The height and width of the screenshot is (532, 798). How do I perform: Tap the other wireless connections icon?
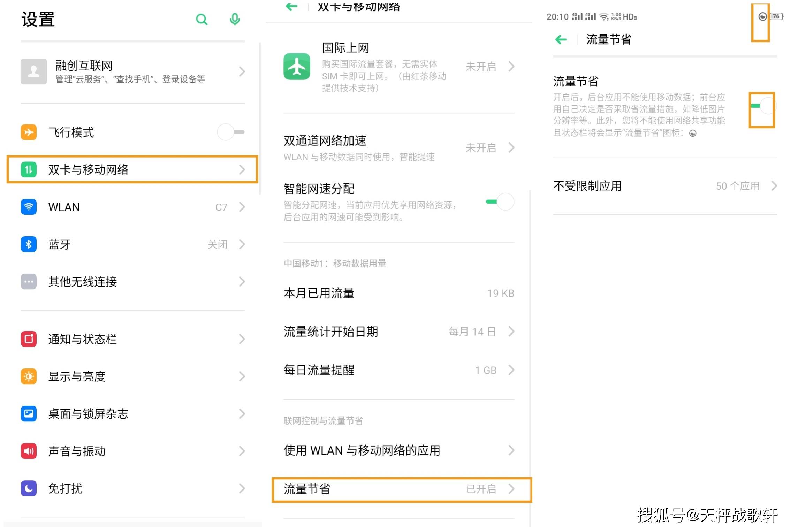(29, 282)
